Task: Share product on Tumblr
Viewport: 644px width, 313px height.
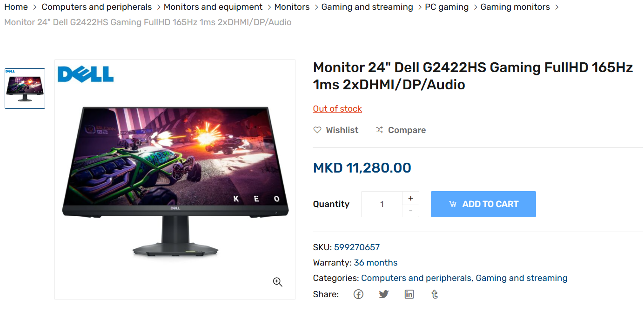Action: (x=435, y=294)
